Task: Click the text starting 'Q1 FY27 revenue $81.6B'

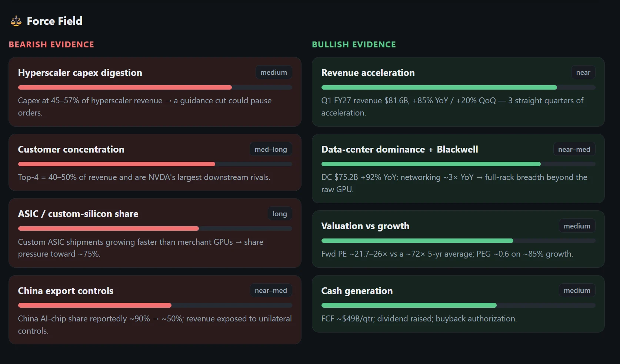Action: tap(452, 107)
